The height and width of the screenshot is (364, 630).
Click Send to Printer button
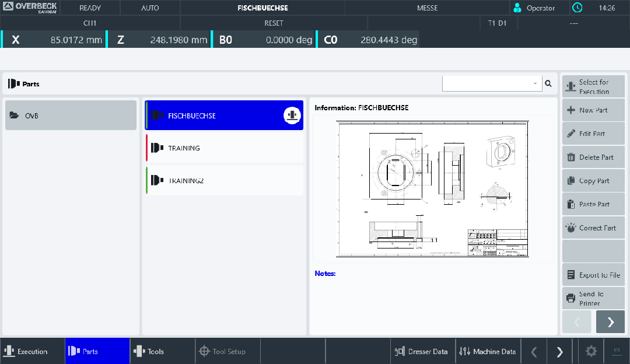593,299
